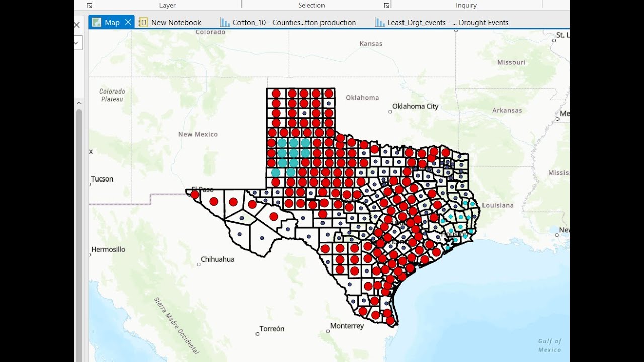Open the Cotton_10 Counties cotton production chart tab
The height and width of the screenshot is (362, 644).
coord(288,22)
